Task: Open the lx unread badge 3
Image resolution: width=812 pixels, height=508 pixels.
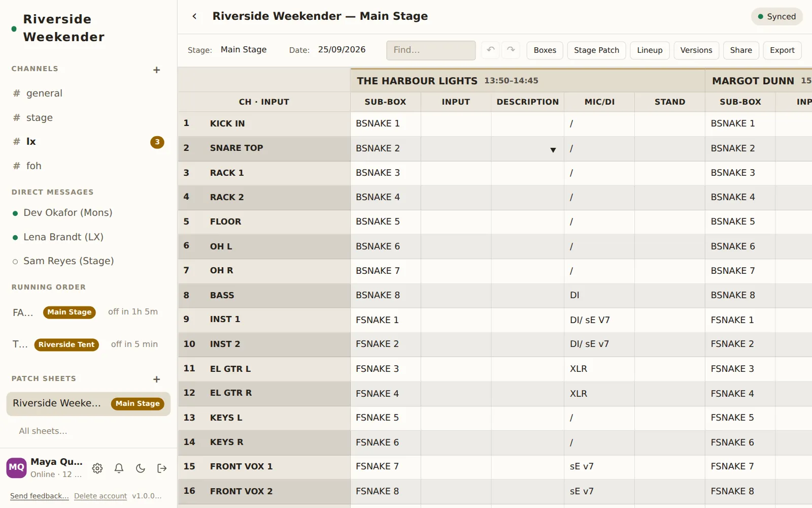Action: (157, 142)
